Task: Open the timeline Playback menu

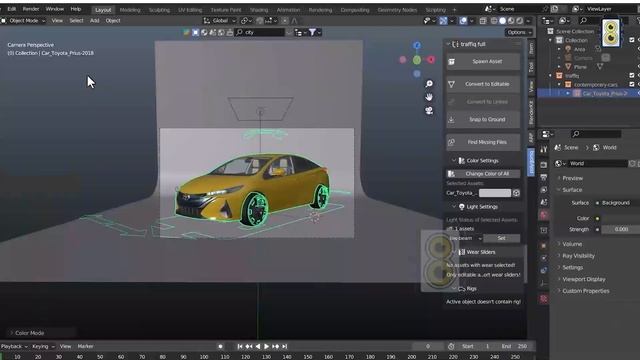Action: (x=14, y=347)
